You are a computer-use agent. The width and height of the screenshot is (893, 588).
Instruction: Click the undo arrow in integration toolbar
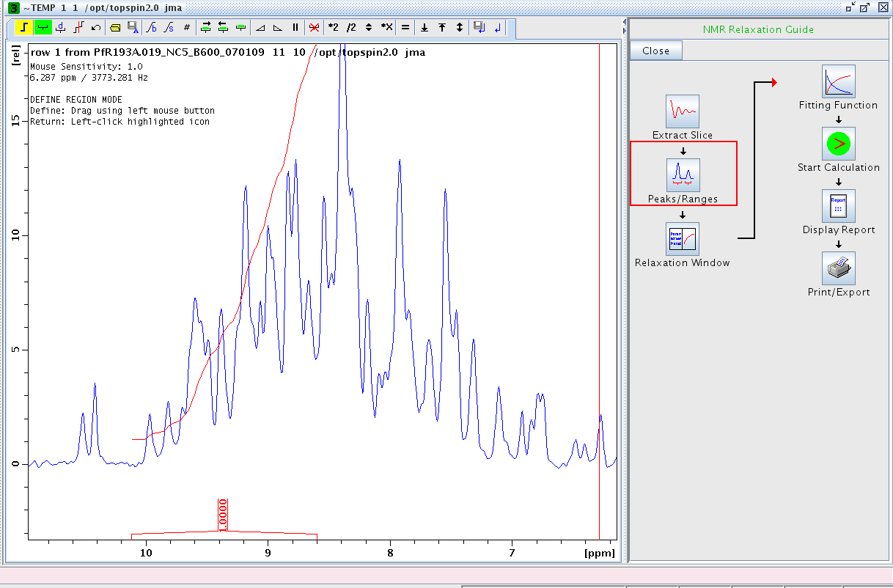pyautogui.click(x=96, y=27)
